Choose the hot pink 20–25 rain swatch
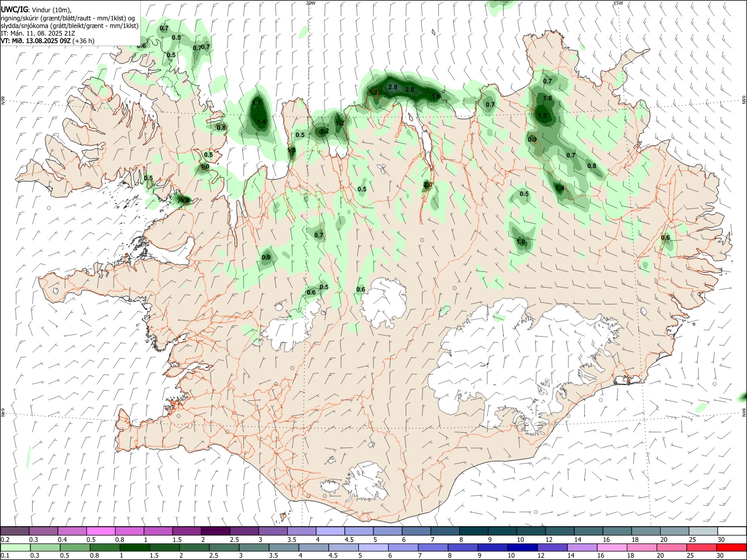747x560 pixels. [x=671, y=547]
